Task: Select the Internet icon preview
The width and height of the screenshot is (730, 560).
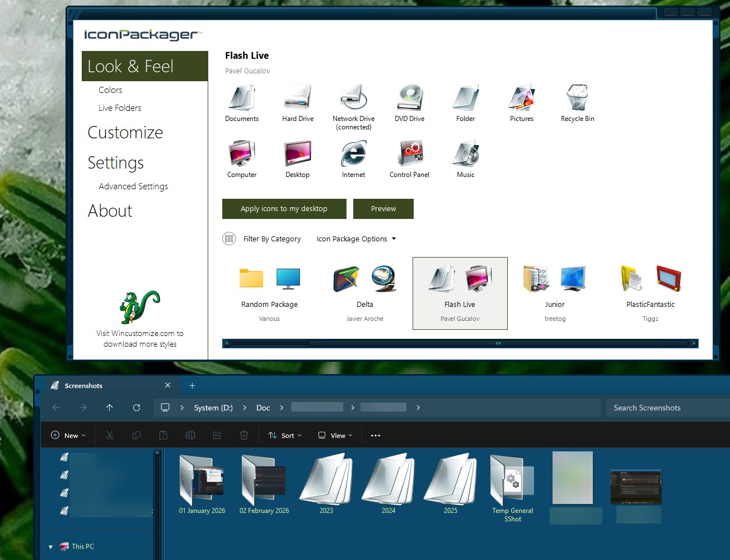Action: pyautogui.click(x=353, y=154)
